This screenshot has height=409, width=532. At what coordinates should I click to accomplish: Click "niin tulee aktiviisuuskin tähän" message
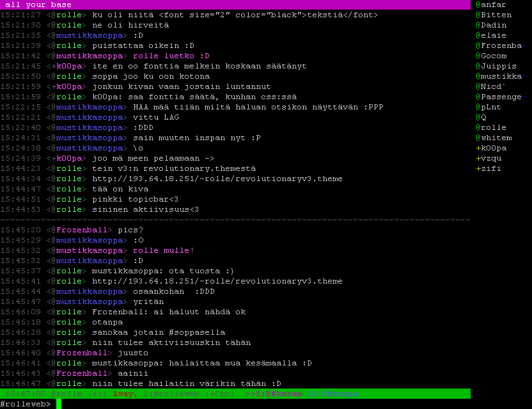pyautogui.click(x=171, y=342)
